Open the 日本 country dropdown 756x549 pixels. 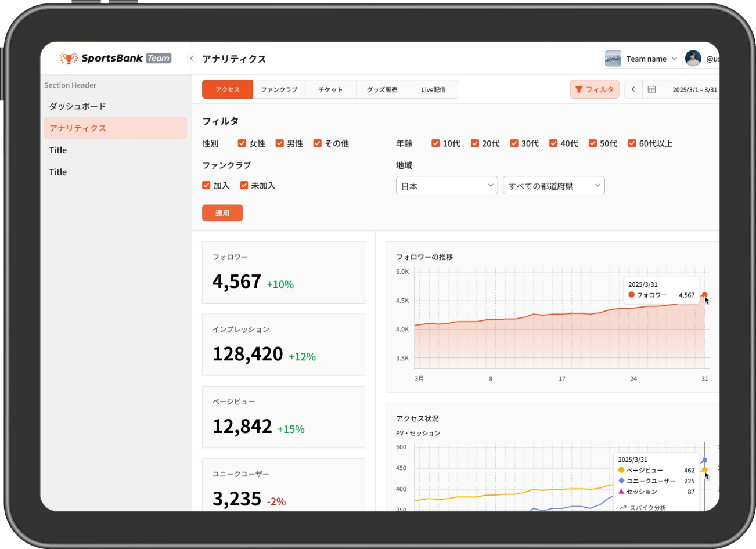447,186
